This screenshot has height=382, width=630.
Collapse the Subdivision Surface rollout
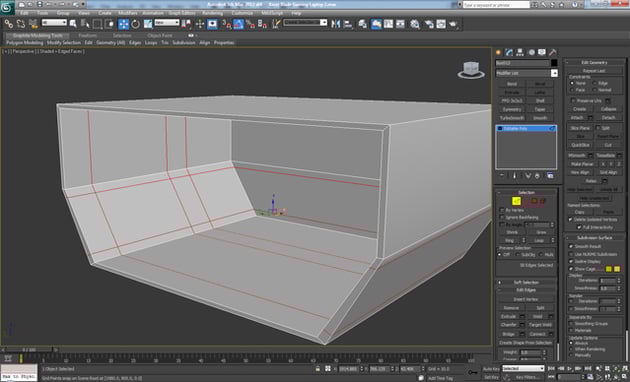point(595,237)
